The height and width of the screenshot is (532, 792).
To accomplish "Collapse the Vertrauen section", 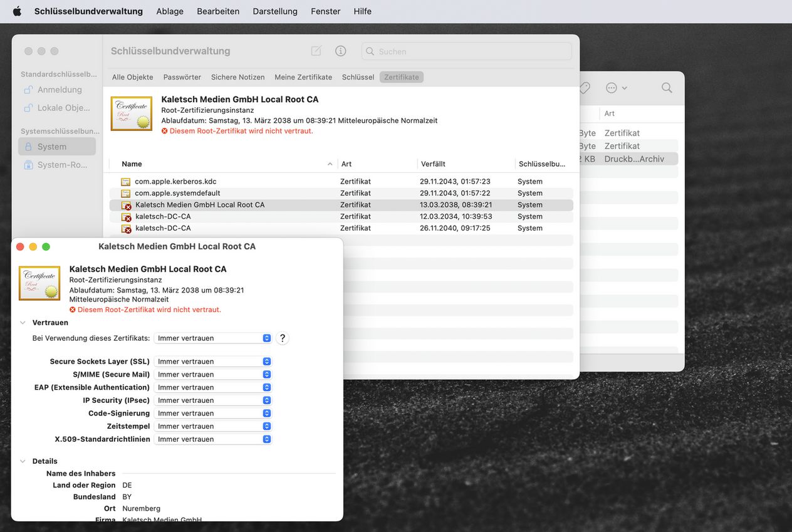I will pyautogui.click(x=23, y=323).
